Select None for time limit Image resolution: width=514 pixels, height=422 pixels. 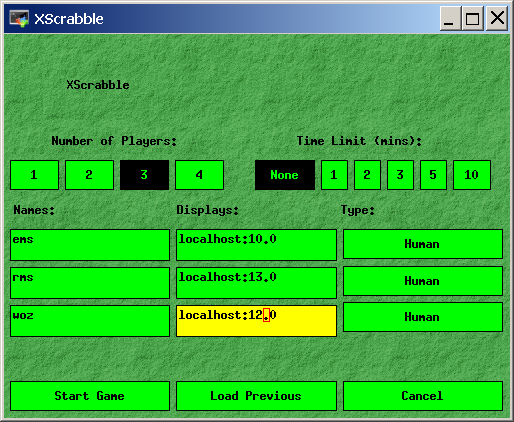coord(285,175)
